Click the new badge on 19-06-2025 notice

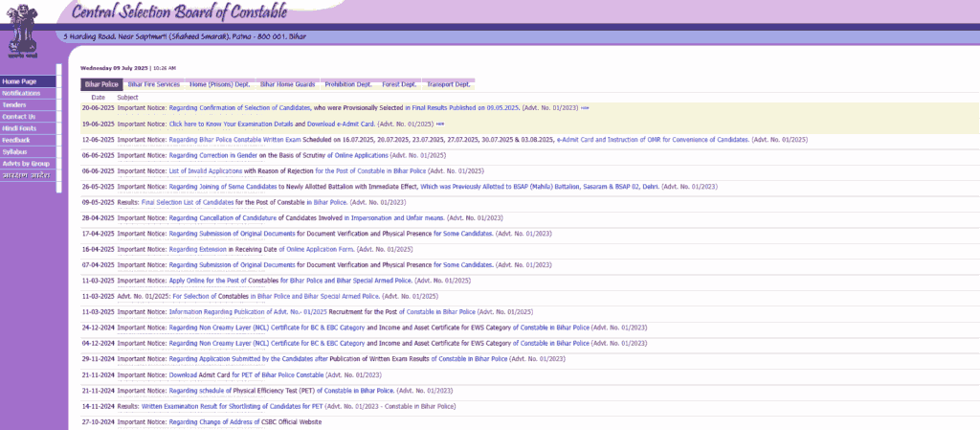click(440, 124)
